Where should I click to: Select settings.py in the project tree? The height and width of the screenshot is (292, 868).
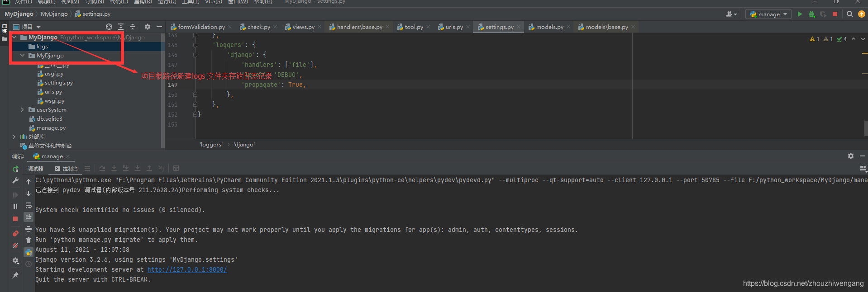click(59, 83)
